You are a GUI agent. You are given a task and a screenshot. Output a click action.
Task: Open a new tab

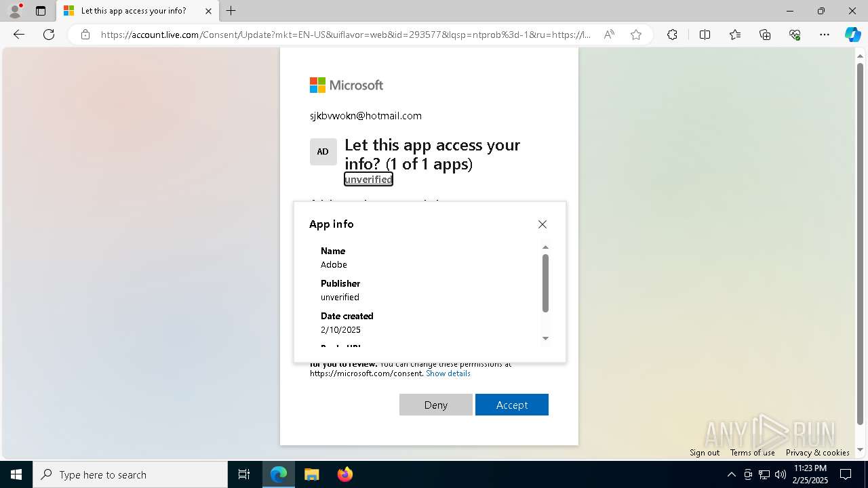click(231, 11)
